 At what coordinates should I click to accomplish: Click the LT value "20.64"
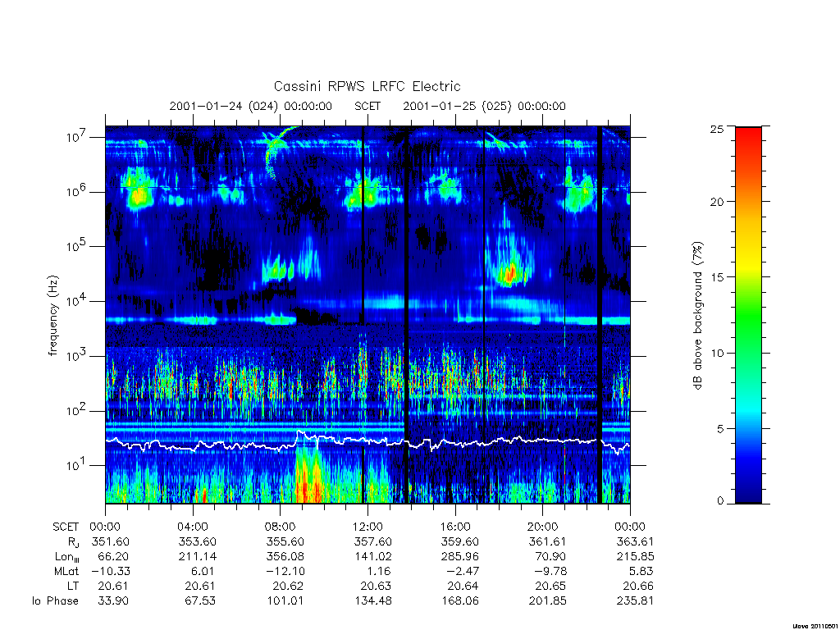coord(463,586)
